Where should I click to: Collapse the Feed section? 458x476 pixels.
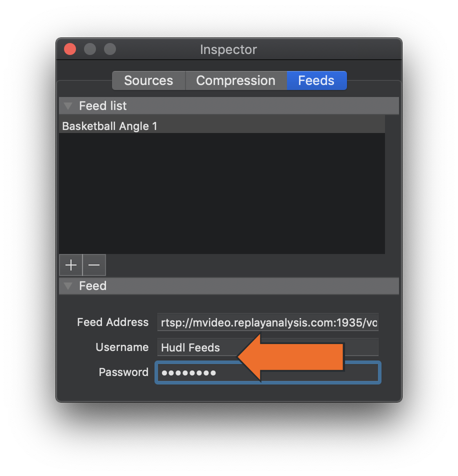(68, 286)
